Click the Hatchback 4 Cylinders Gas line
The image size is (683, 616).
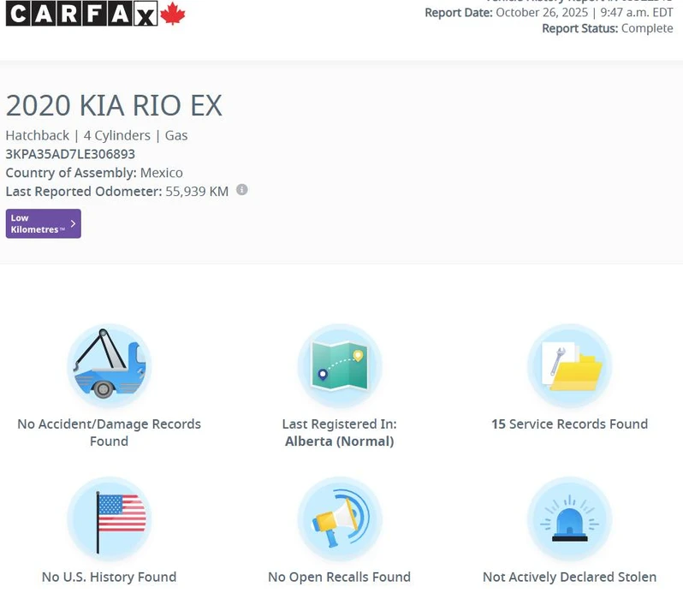[x=97, y=135]
